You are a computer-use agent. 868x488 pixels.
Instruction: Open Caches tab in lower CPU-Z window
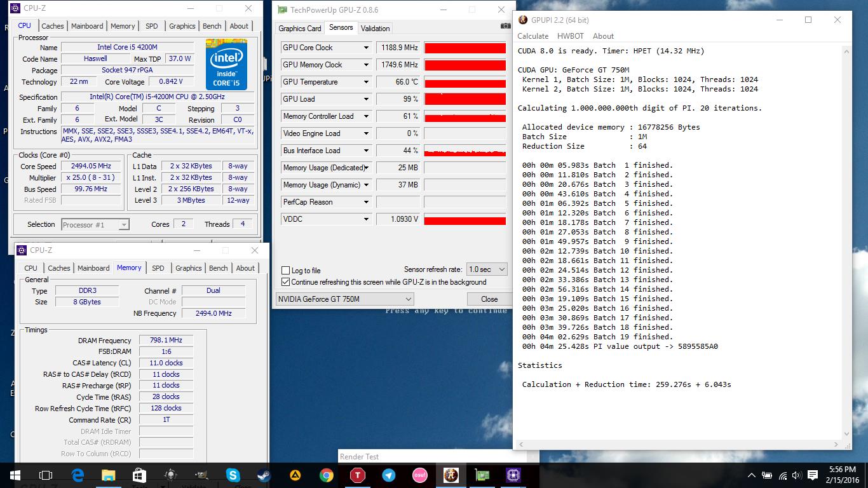[59, 268]
